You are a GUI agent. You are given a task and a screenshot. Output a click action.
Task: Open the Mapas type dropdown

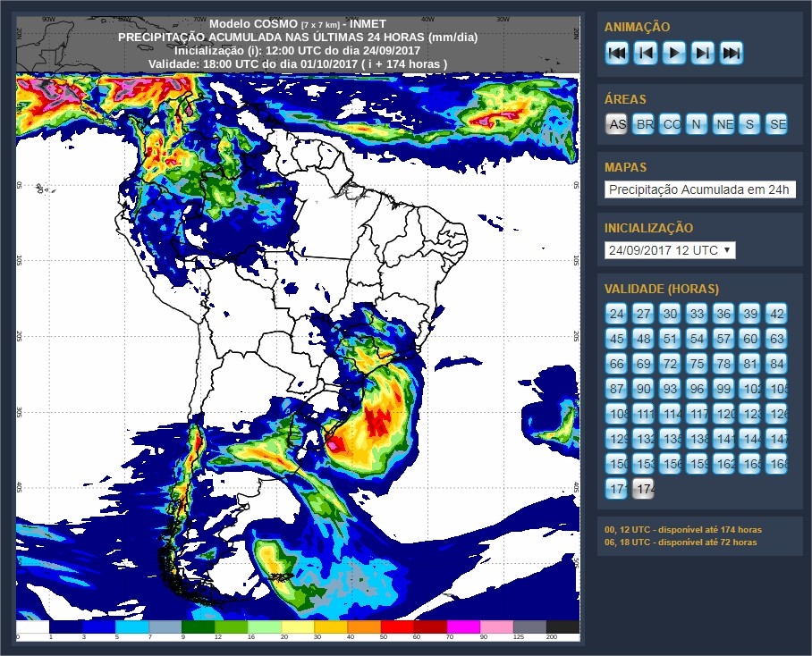[x=700, y=189]
